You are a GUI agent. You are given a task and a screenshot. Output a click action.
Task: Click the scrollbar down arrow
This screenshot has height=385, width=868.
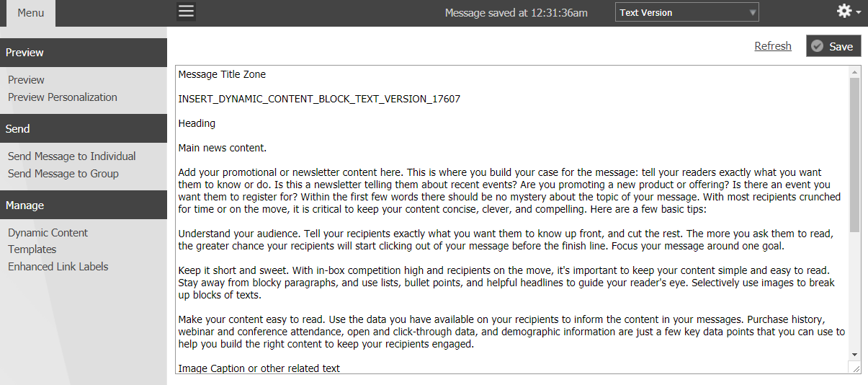855,355
